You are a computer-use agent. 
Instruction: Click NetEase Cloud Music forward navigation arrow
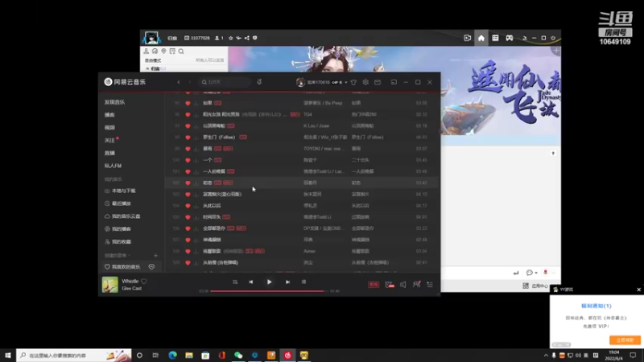[x=189, y=82]
